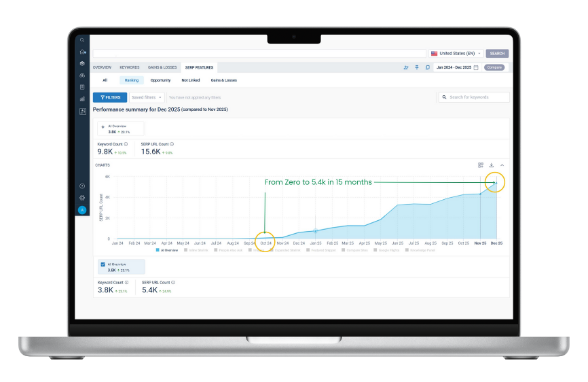The image size is (588, 382).
Task: Open the home icon in sidebar
Action: click(x=83, y=52)
